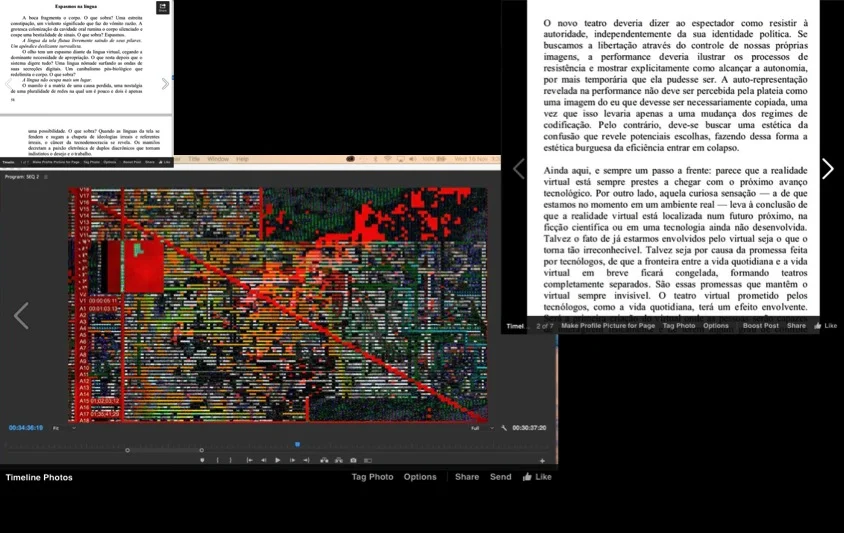Click the Lift button in transport controls

click(324, 460)
